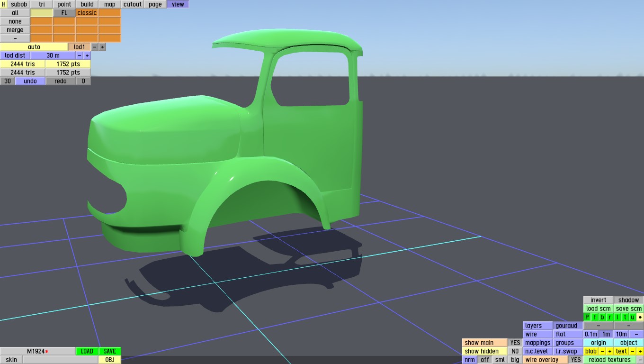Open the map mode tab
Screen dimensions: 644x364
(x=110, y=4)
